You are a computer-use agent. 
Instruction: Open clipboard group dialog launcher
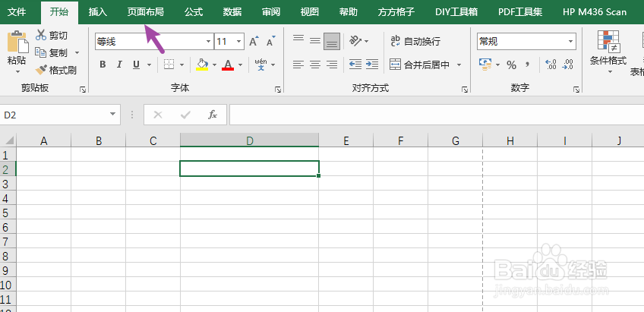[84, 89]
